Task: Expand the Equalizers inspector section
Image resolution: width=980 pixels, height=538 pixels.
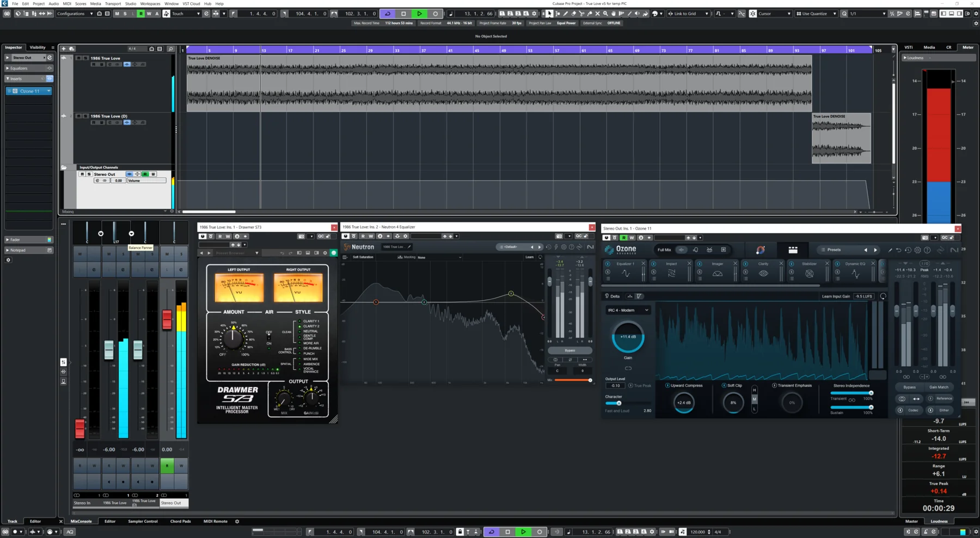Action: (29, 68)
